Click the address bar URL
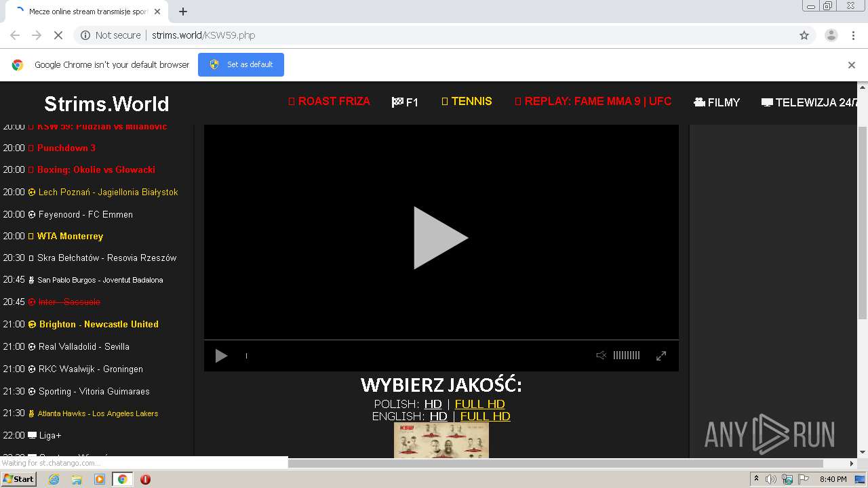This screenshot has width=868, height=488. pos(203,35)
